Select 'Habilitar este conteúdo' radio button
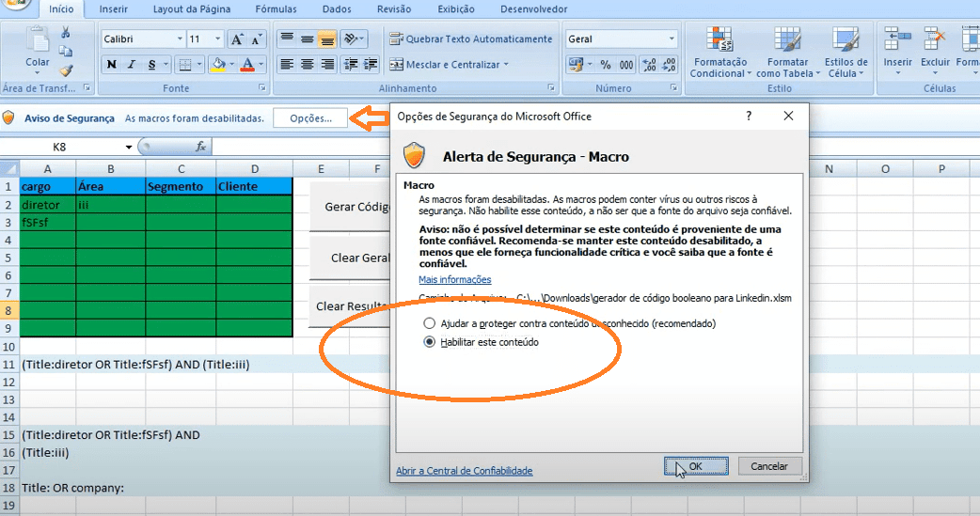The height and width of the screenshot is (516, 980). pos(429,342)
